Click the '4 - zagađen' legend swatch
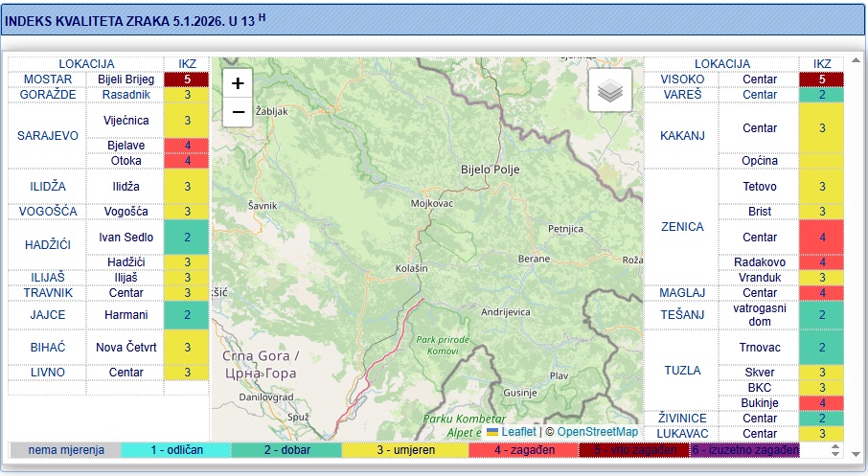This screenshot has height=476, width=868. 523,450
